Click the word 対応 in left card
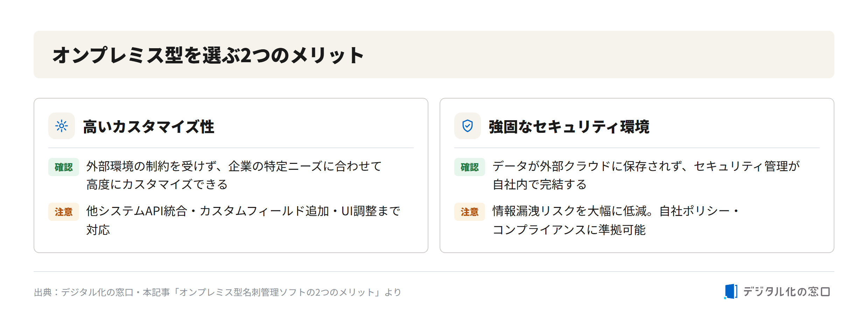868x332 pixels. click(98, 230)
